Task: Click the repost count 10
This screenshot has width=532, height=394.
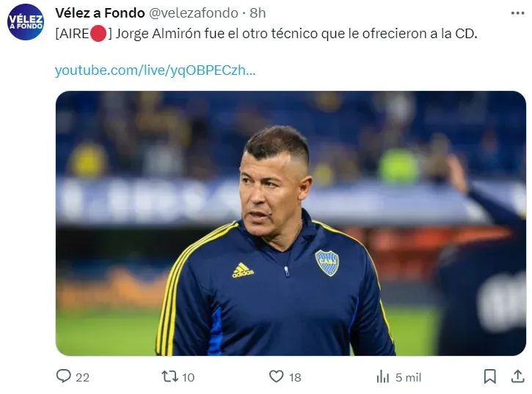Action: pos(189,377)
